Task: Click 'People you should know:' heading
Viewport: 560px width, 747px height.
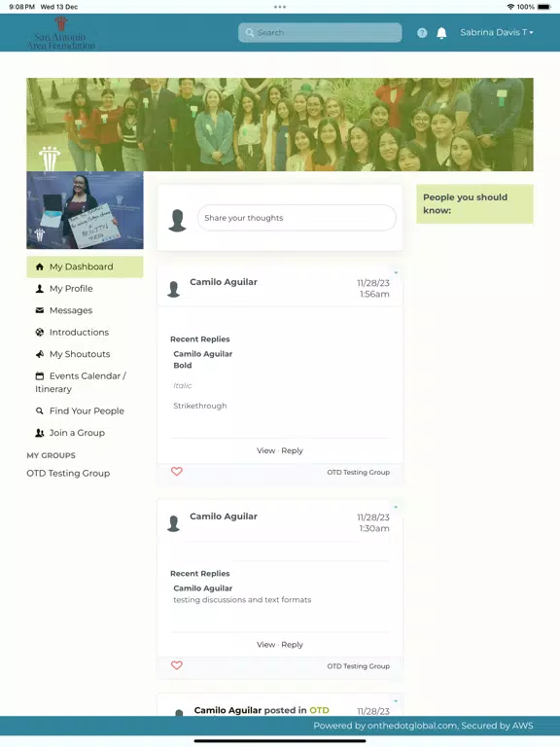Action: (x=466, y=204)
